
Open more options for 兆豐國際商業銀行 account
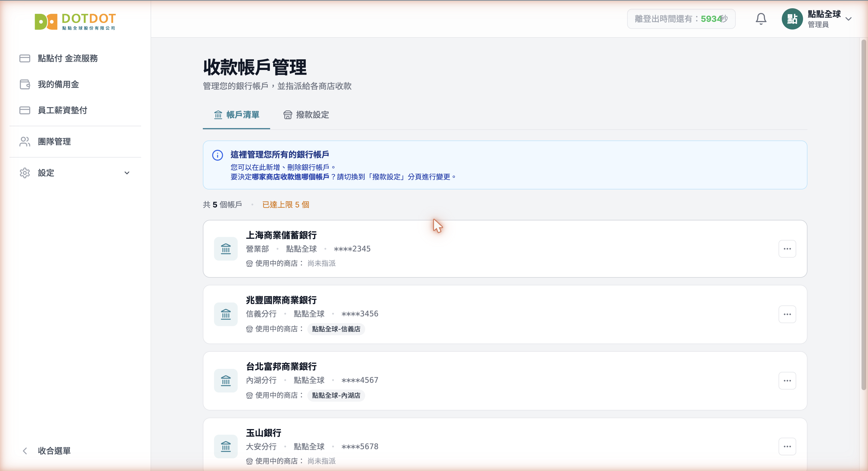pyautogui.click(x=787, y=314)
